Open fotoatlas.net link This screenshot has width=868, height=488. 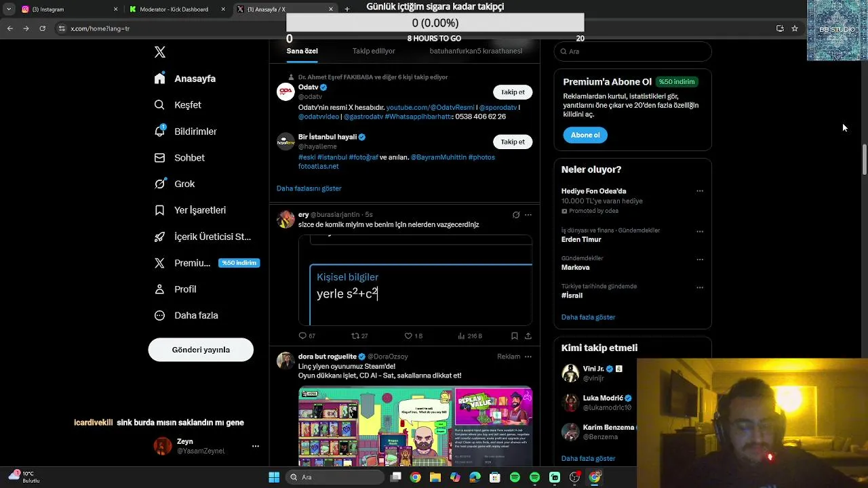(319, 166)
